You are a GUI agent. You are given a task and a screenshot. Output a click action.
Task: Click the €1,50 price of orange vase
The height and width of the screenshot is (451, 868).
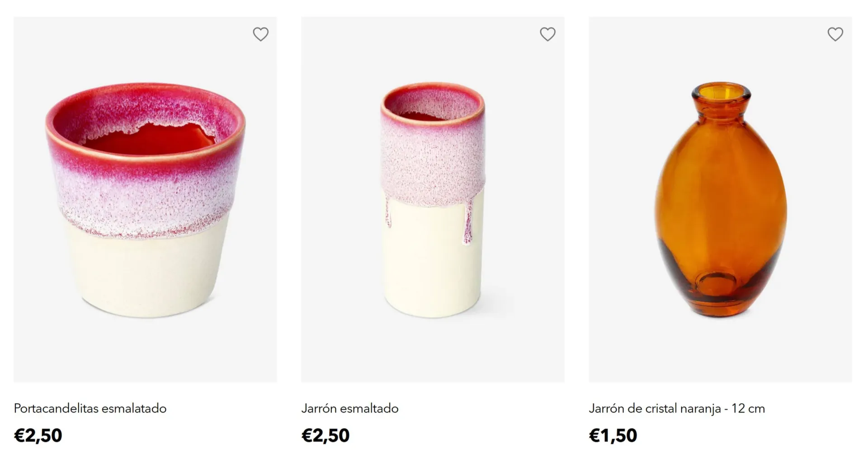tap(613, 436)
